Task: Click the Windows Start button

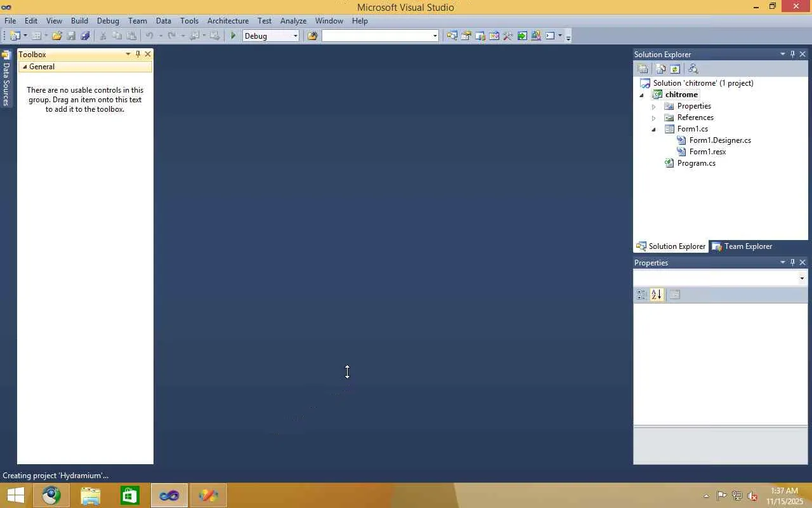Action: click(15, 495)
